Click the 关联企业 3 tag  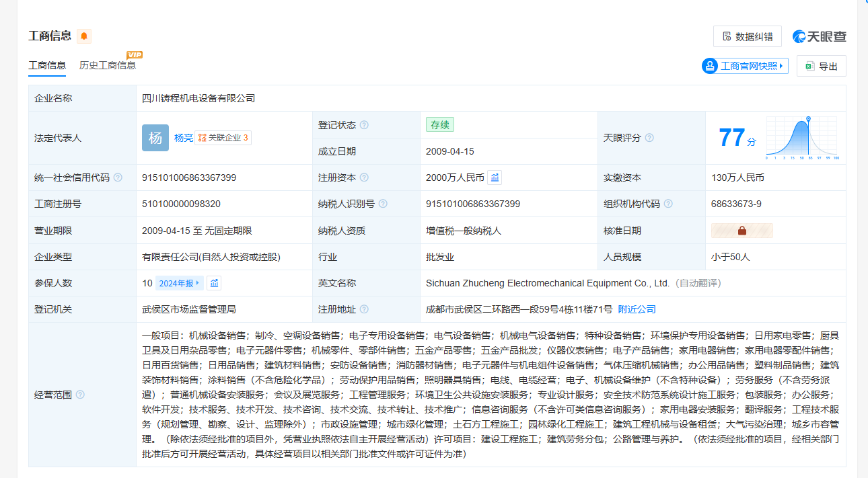tap(223, 138)
